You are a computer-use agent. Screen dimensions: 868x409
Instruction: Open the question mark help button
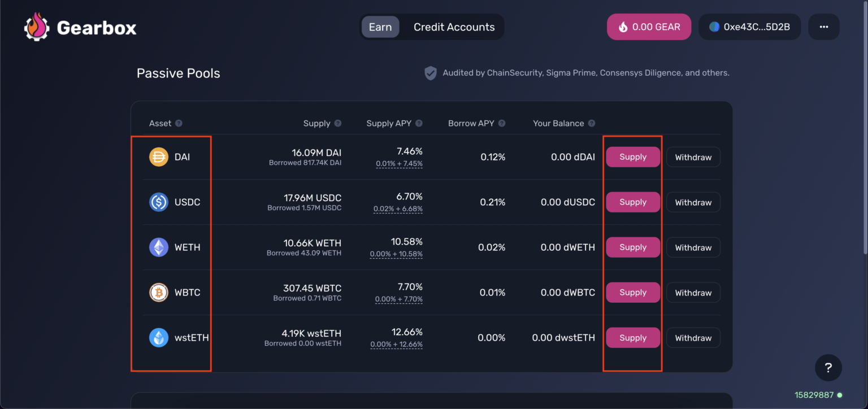(828, 368)
